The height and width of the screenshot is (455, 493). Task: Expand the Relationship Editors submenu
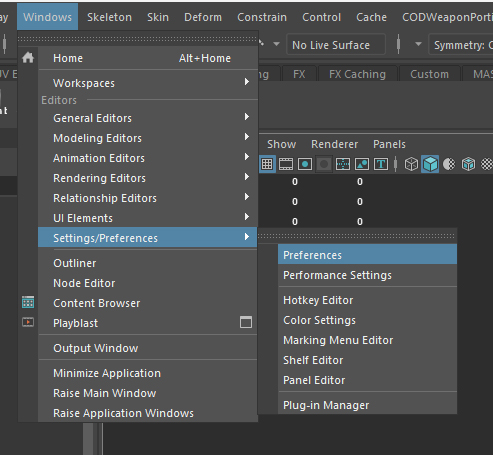(x=148, y=198)
